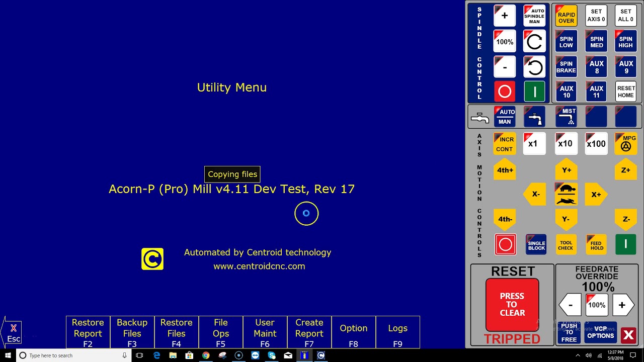Reset feedrate override to 100%

point(597,305)
